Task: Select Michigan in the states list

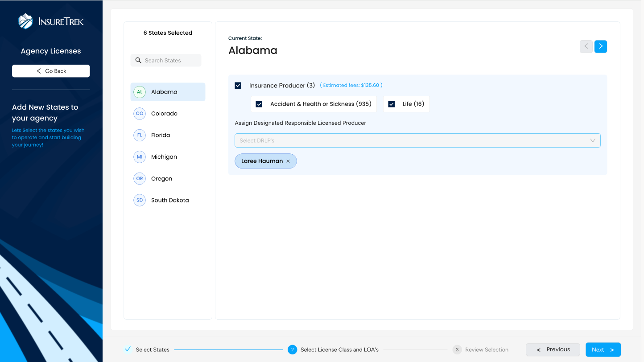Action: click(164, 157)
